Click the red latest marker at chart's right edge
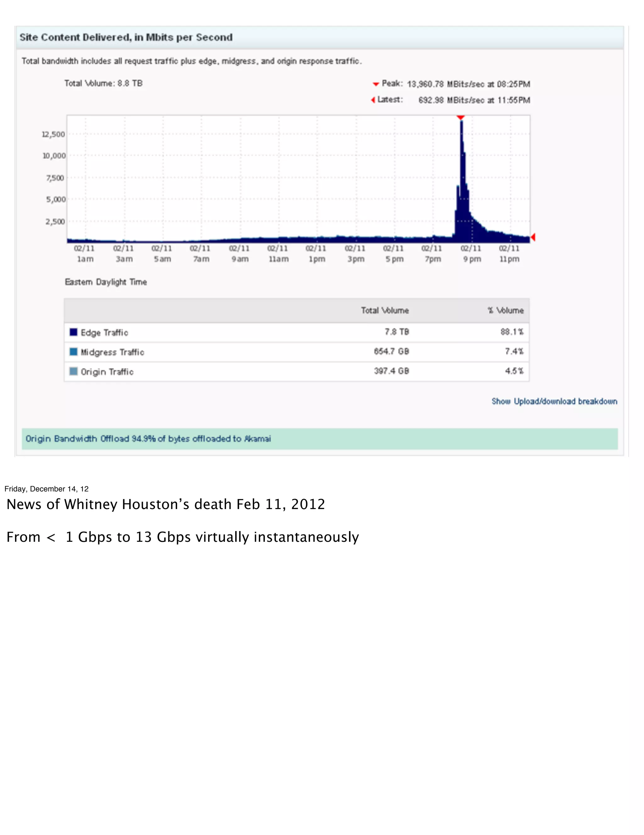Screen dimensions: 644x835 [533, 237]
